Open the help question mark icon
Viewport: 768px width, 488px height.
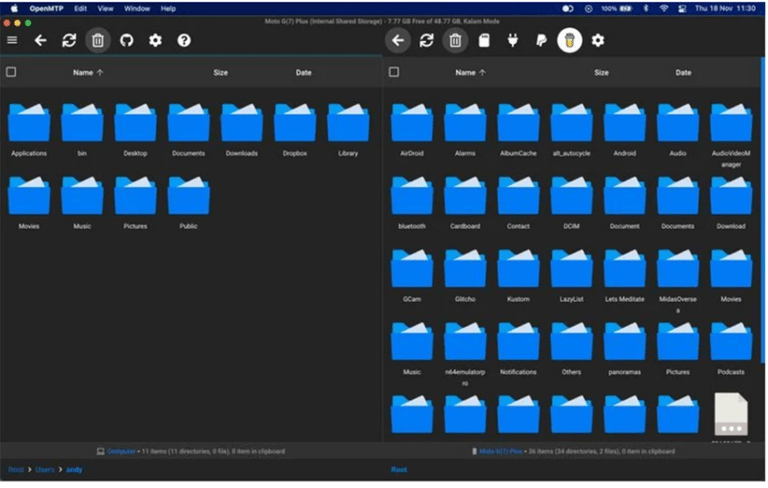(184, 40)
